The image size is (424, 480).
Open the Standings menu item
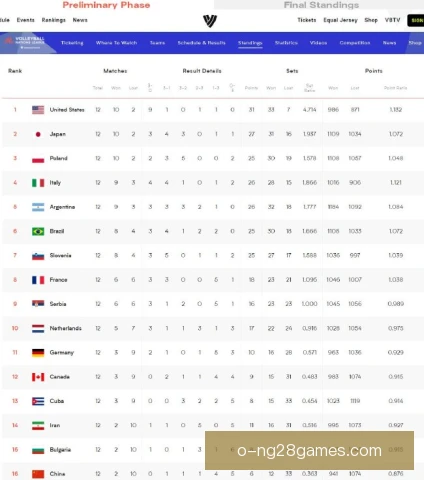(x=250, y=43)
